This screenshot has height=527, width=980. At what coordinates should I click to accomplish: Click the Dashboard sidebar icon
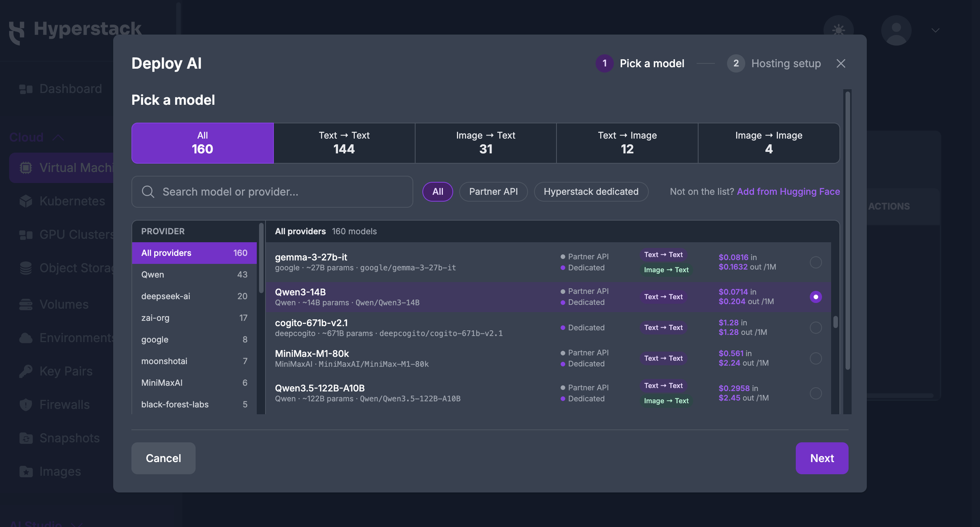pyautogui.click(x=26, y=89)
